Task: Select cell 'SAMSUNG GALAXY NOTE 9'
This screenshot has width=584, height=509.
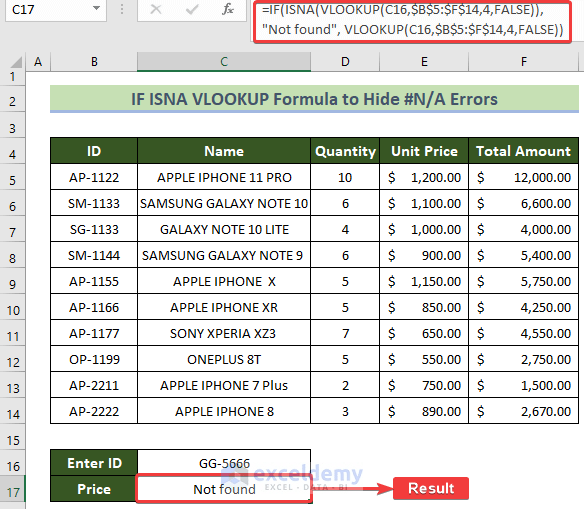Action: [224, 255]
